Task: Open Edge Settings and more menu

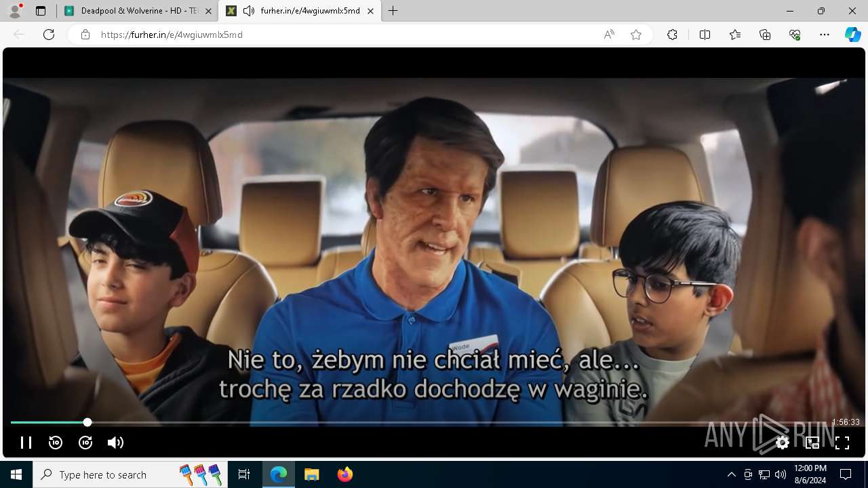Action: pyautogui.click(x=825, y=35)
